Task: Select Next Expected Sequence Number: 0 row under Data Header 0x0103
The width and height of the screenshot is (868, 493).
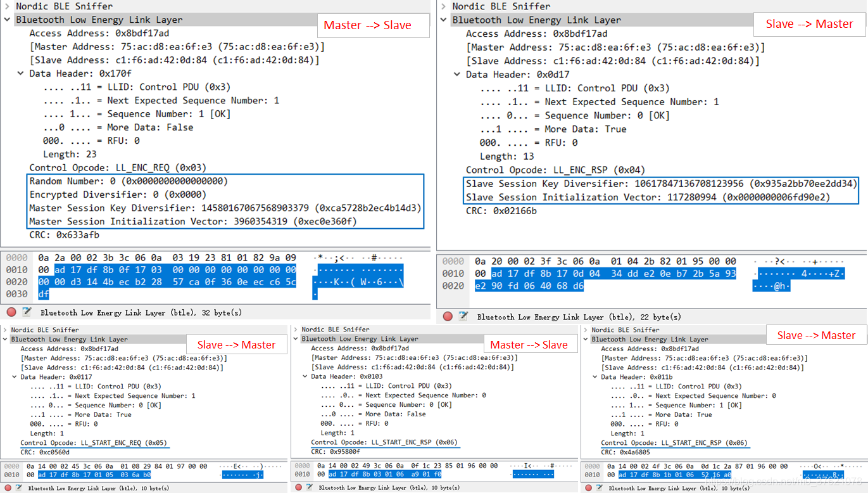Action: tap(403, 395)
